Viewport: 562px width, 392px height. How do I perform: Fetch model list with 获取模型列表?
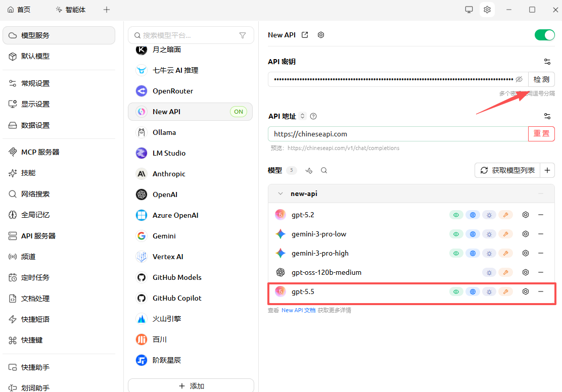pos(507,170)
